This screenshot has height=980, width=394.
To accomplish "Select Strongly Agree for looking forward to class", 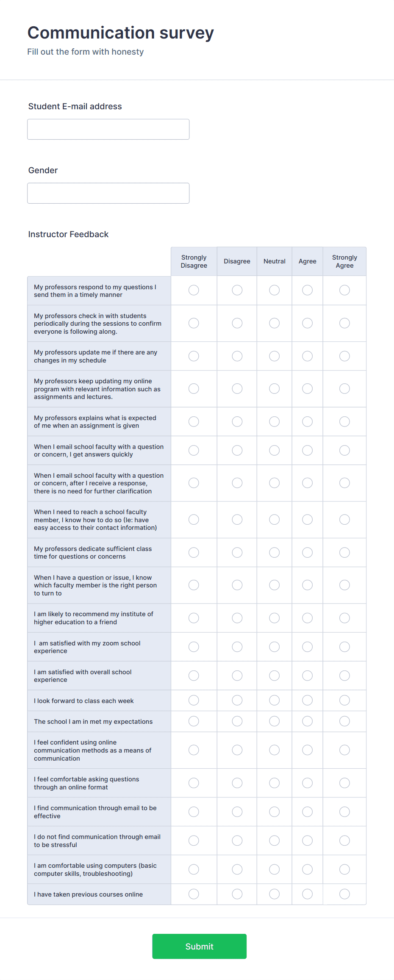I will click(344, 700).
